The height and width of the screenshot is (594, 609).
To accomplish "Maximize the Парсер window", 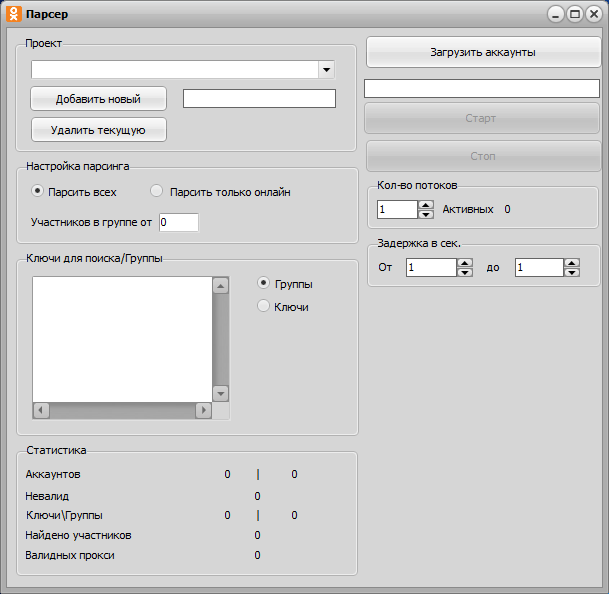I will 575,14.
